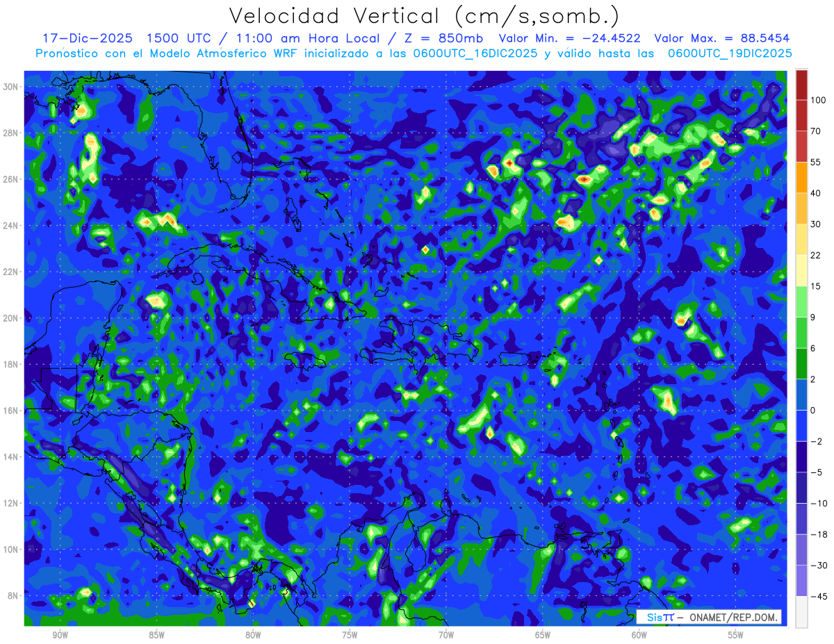This screenshot has height=644, width=834.
Task: Click the 'Velocidad Vertical (cm/s,somb.)' title
Action: [x=424, y=16]
